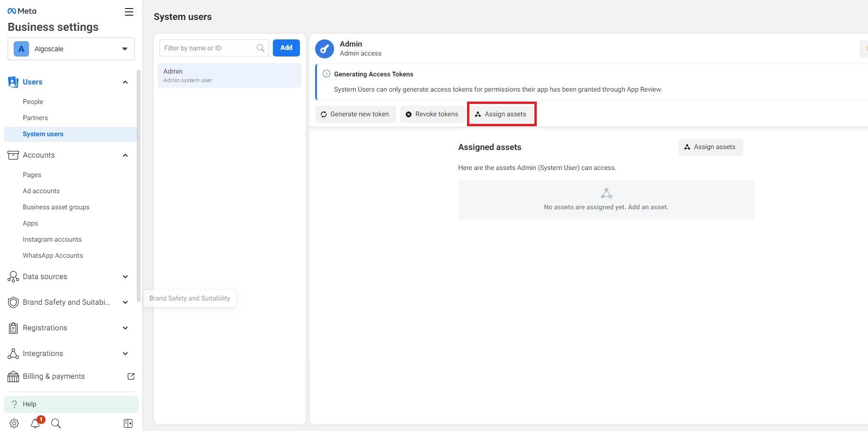Open the notifications bell icon
The height and width of the screenshot is (431, 868).
[x=35, y=423]
